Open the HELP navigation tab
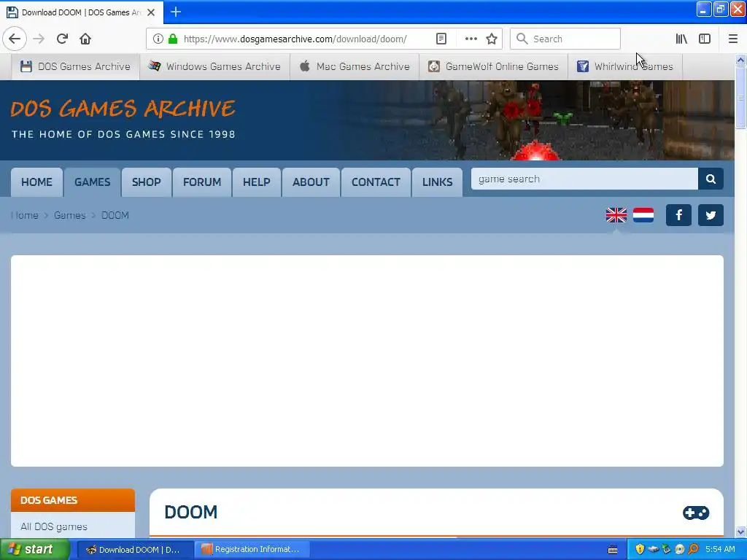 coord(256,182)
